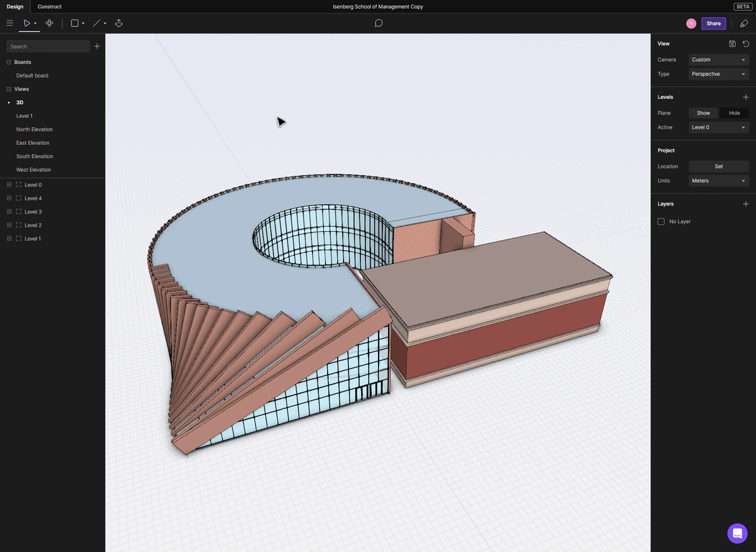The height and width of the screenshot is (552, 756).
Task: Collapse the Boards section
Action: click(9, 62)
